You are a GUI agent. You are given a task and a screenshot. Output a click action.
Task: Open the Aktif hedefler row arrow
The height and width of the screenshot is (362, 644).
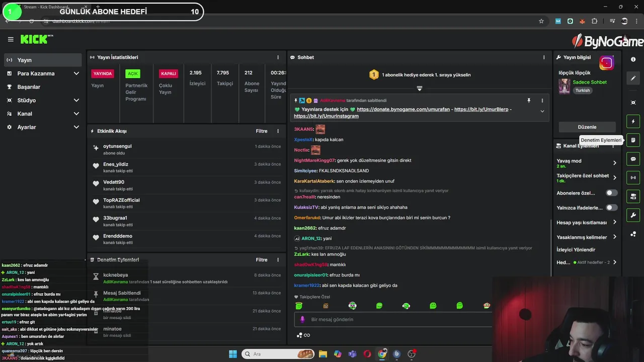click(615, 262)
